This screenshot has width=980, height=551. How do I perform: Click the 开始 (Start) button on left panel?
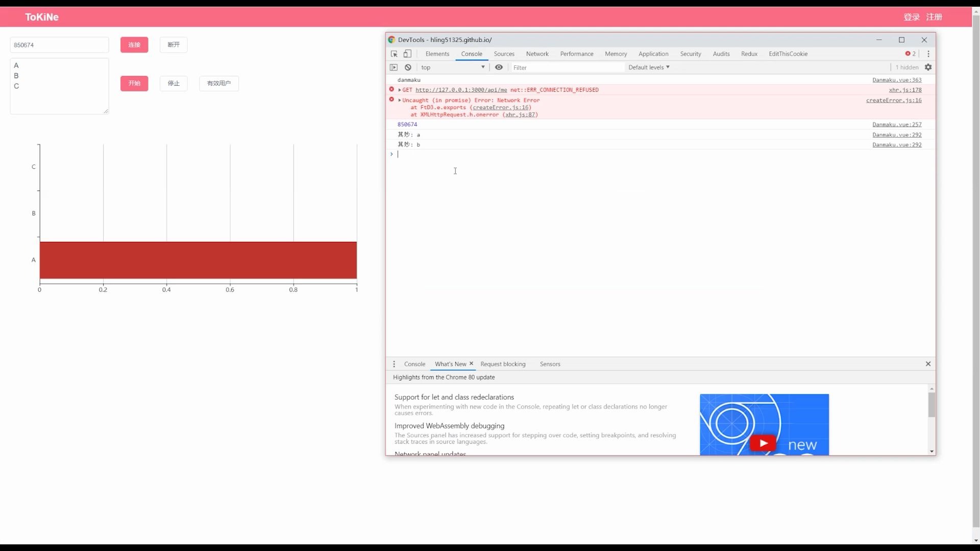[134, 83]
